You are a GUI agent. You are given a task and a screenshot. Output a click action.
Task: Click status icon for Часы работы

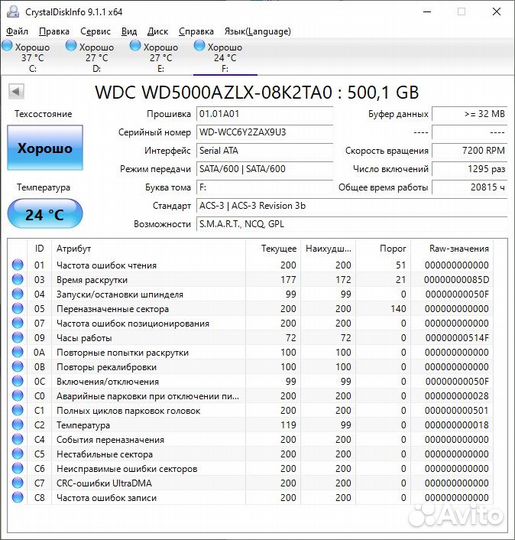click(x=18, y=337)
